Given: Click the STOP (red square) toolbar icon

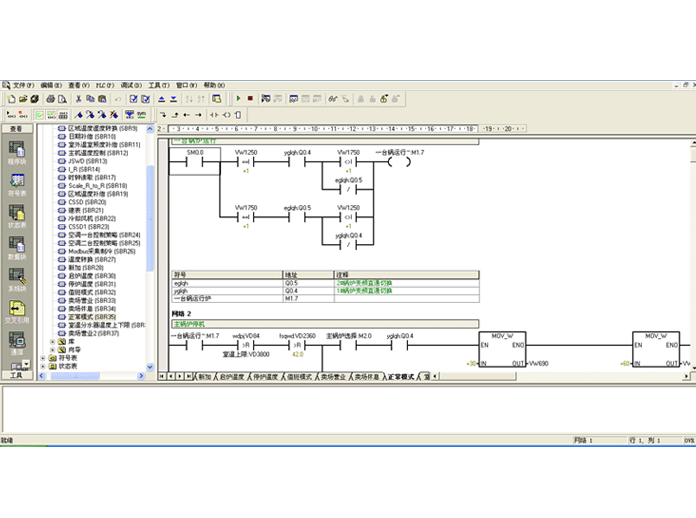Looking at the screenshot, I should tap(250, 98).
